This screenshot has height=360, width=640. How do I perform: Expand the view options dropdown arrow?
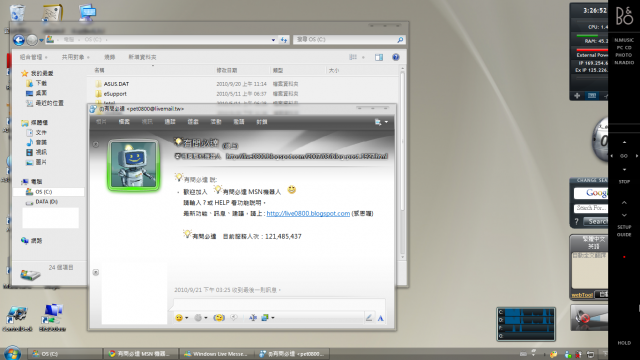click(363, 57)
